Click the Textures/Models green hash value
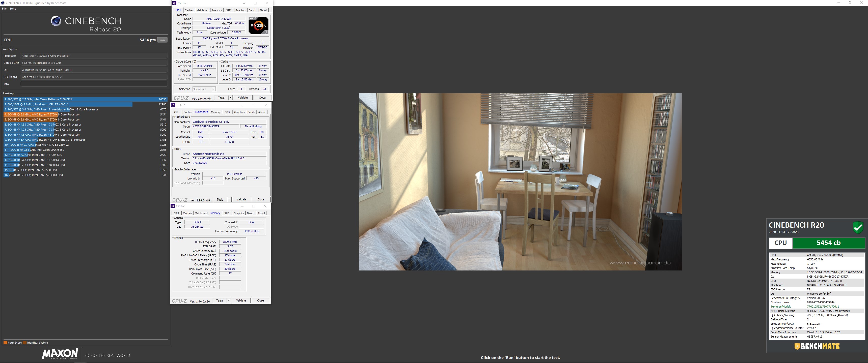The height and width of the screenshot is (363, 868). [x=823, y=307]
